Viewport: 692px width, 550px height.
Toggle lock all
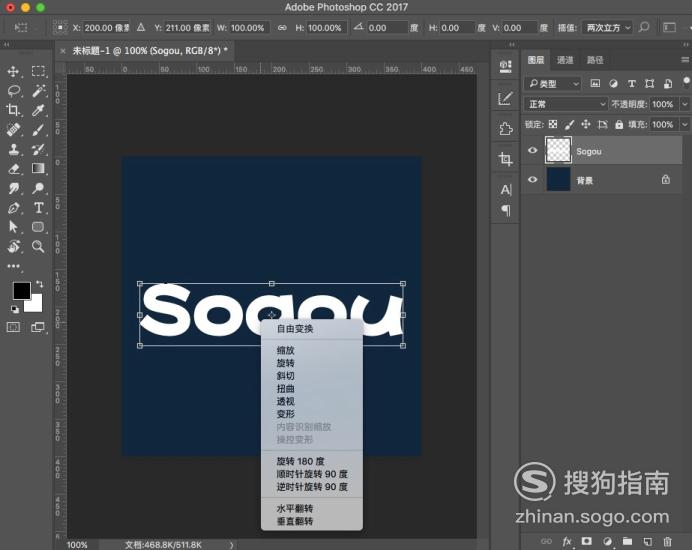[x=619, y=124]
